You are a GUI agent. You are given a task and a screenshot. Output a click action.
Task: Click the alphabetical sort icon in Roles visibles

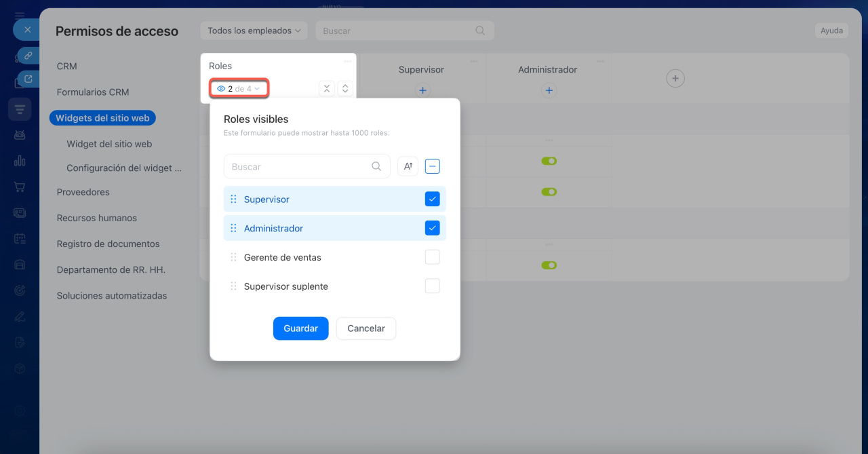408,166
